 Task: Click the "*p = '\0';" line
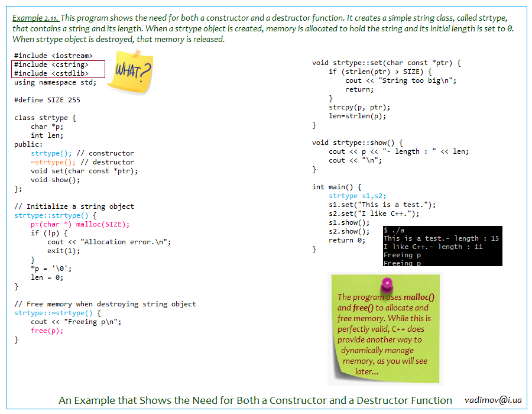coord(51,269)
